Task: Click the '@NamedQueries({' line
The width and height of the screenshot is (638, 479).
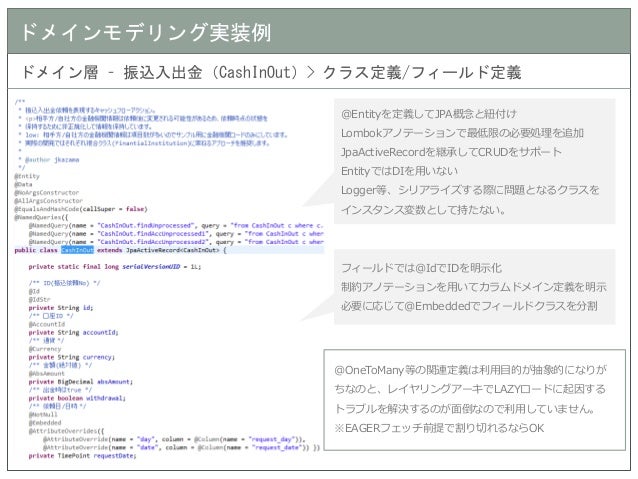Action: (41, 217)
